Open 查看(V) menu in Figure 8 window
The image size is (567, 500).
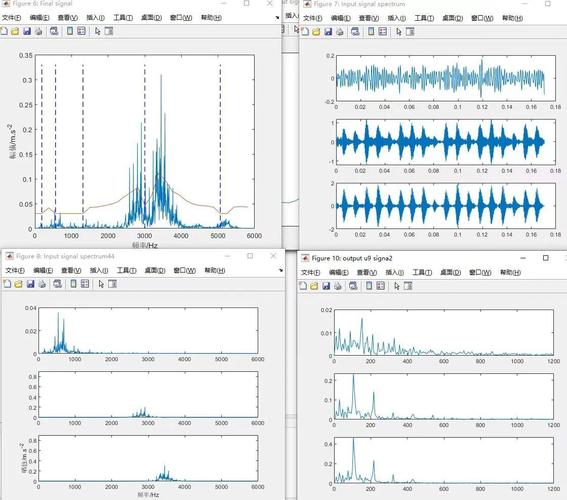(x=71, y=270)
